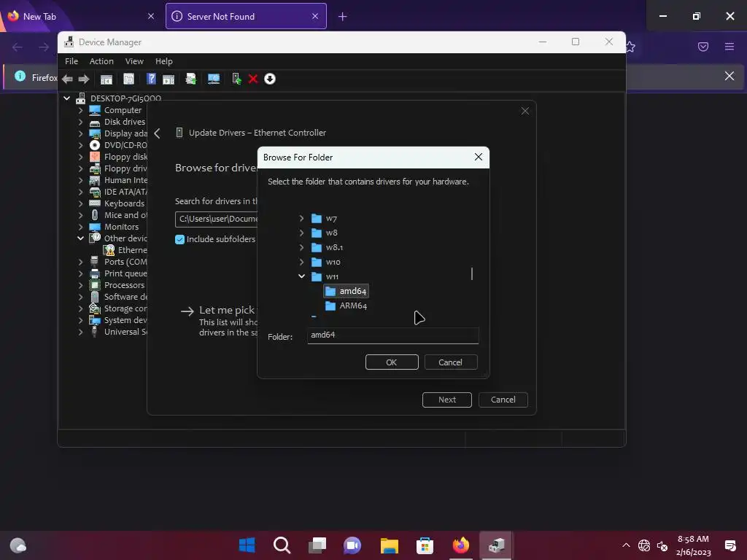Screen dimensions: 747x560
Task: Select Computer in device tree
Action: (x=116, y=110)
